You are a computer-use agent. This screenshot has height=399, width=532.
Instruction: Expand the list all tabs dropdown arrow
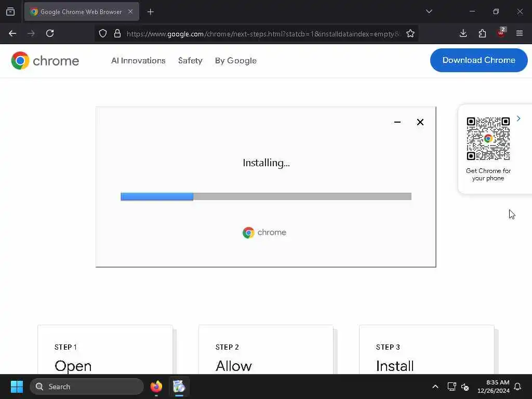tap(429, 11)
